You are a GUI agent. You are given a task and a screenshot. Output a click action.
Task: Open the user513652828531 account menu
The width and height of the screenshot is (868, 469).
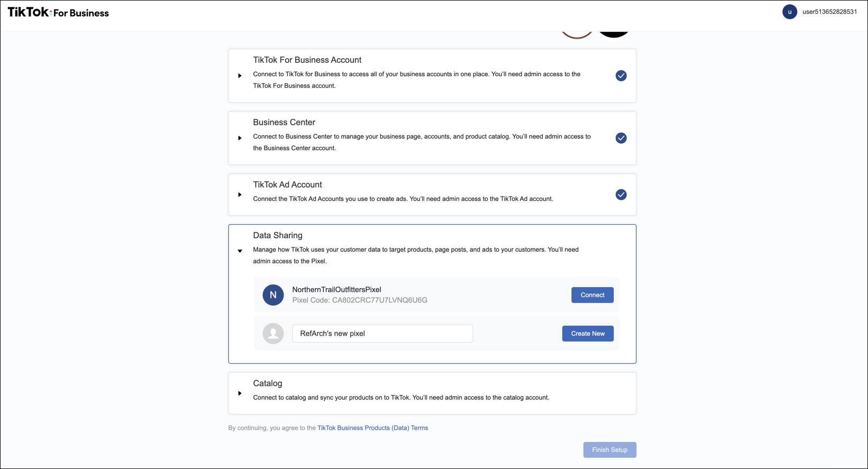[x=829, y=12]
